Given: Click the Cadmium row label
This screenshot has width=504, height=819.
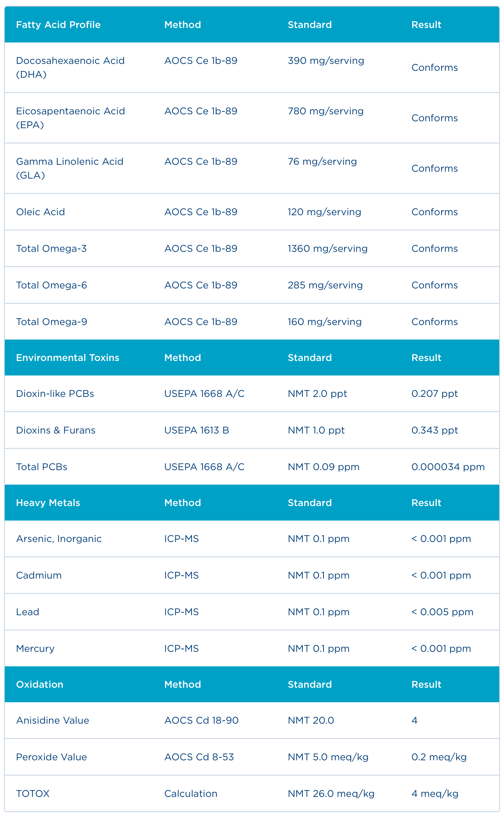Looking at the screenshot, I should (39, 575).
